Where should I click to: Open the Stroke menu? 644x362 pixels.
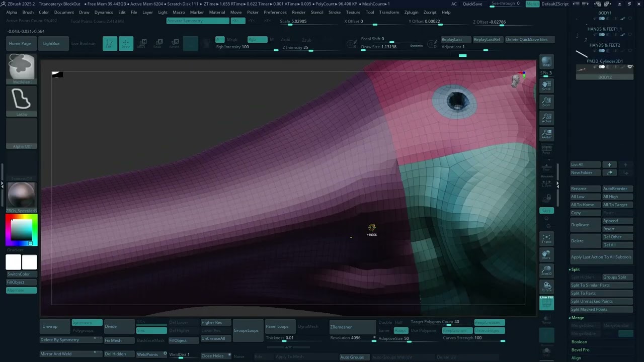pyautogui.click(x=335, y=12)
